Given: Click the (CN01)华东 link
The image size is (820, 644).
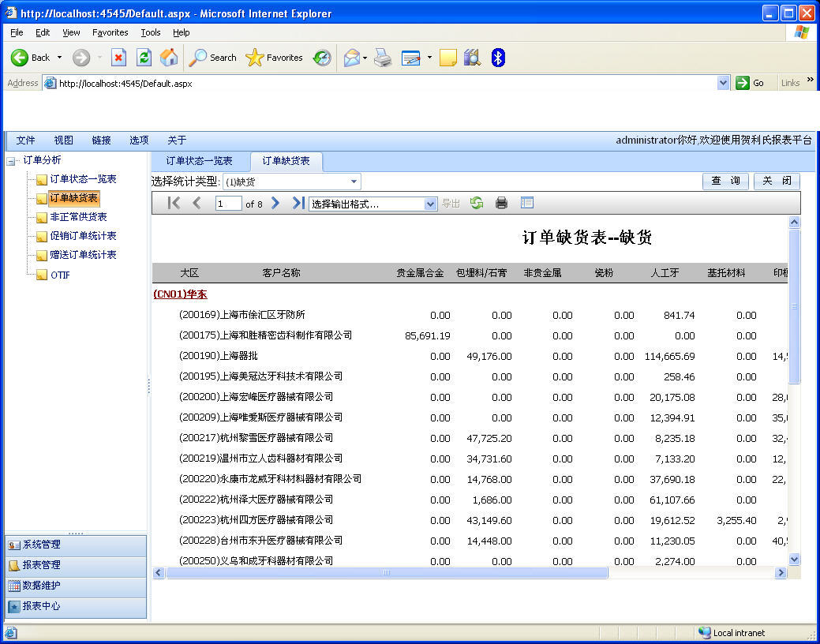Looking at the screenshot, I should [181, 294].
